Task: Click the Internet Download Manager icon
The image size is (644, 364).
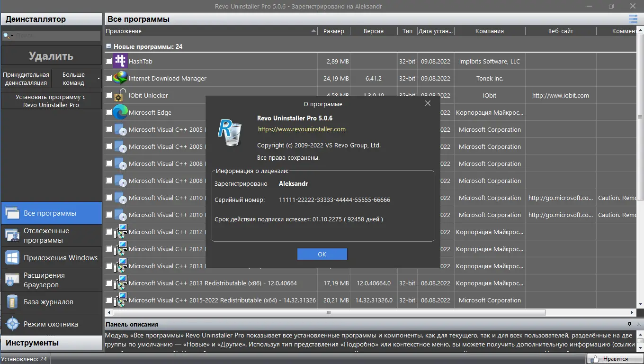Action: coord(120,78)
